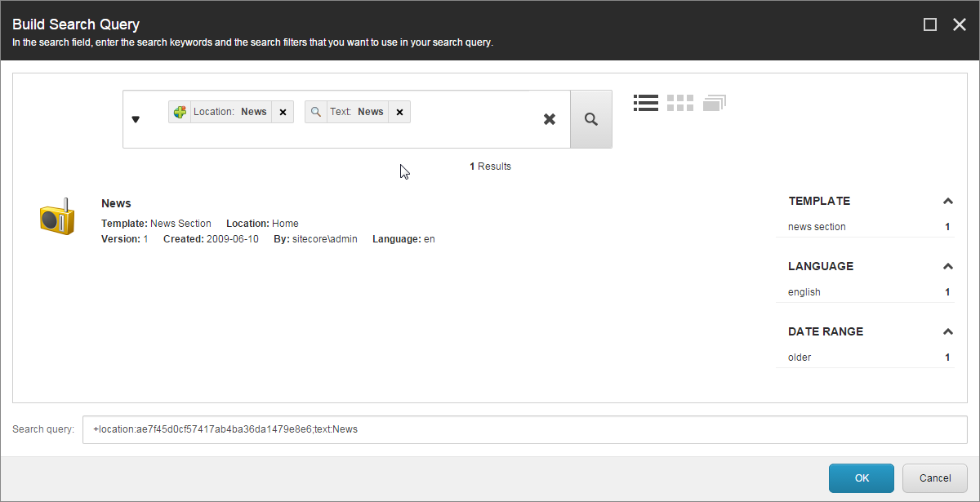Viewport: 980px width, 502px height.
Task: Filter by news section template
Action: click(x=817, y=227)
